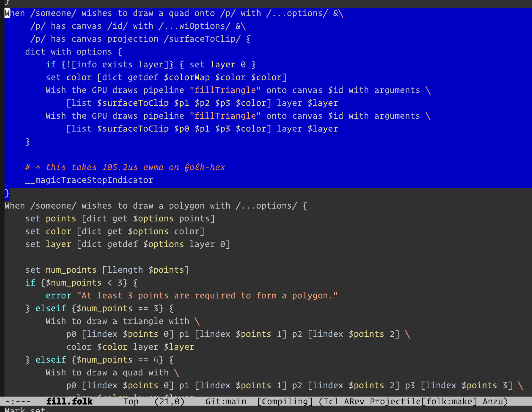Click the Mark set message in echo area
Image resolution: width=532 pixels, height=412 pixels.
click(x=25, y=409)
